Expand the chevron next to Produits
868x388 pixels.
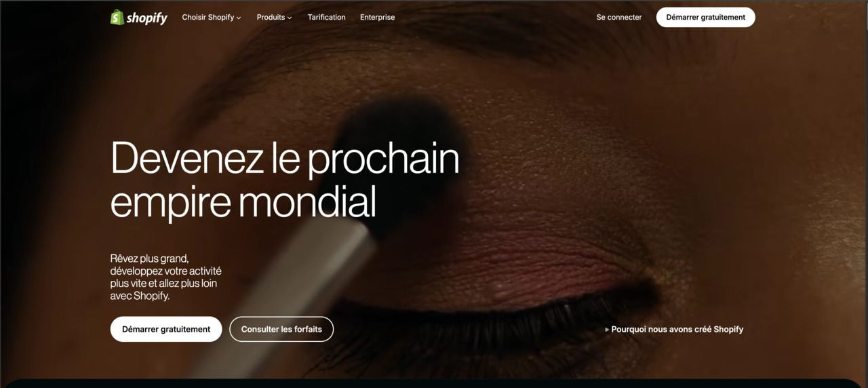click(290, 18)
